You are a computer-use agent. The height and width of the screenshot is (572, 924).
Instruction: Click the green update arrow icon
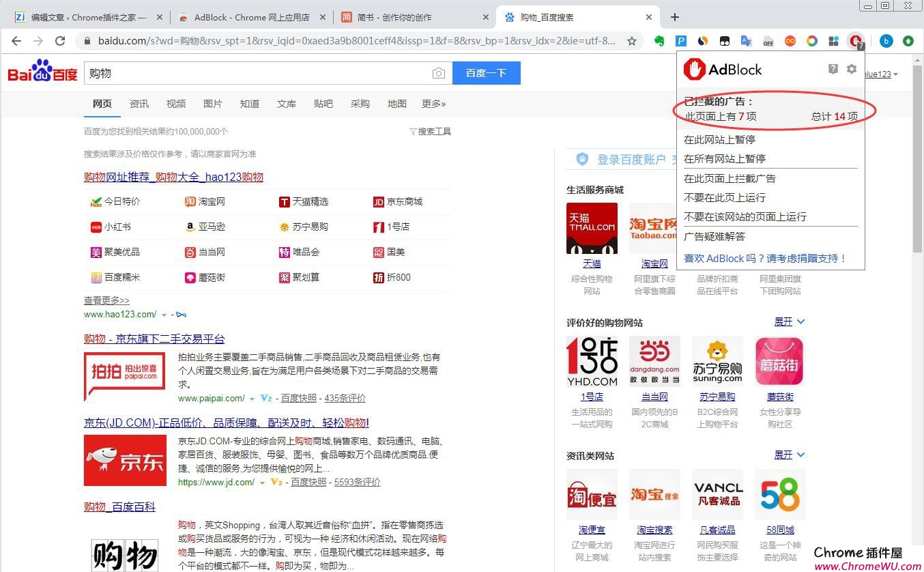908,41
